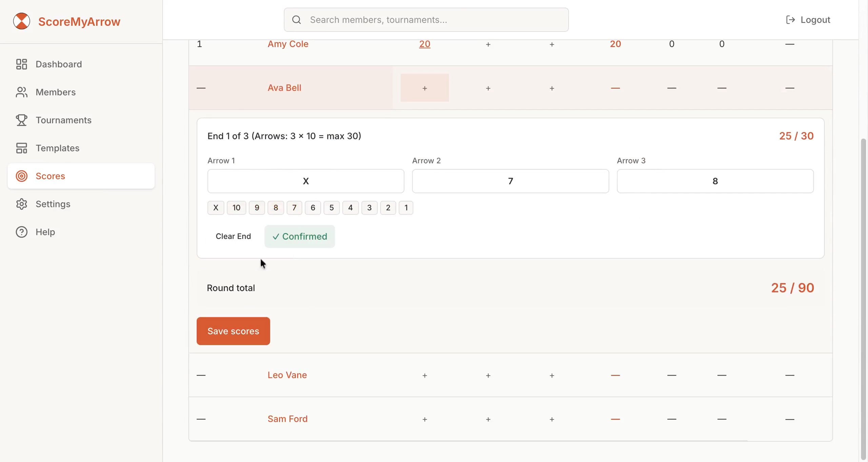Image resolution: width=868 pixels, height=462 pixels.
Task: Click the ScoreMyArrow logo icon
Action: 21,21
